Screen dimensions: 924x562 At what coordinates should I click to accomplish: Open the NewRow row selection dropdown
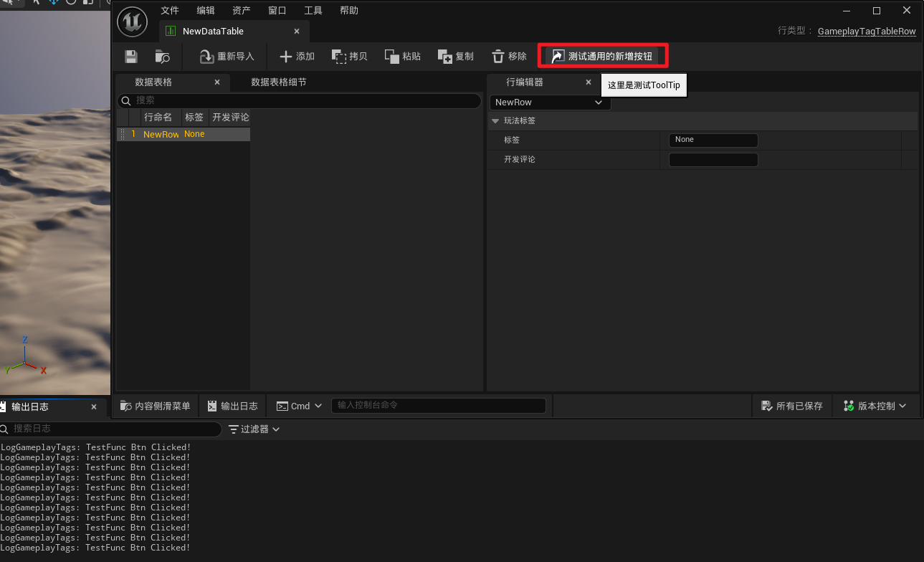549,103
